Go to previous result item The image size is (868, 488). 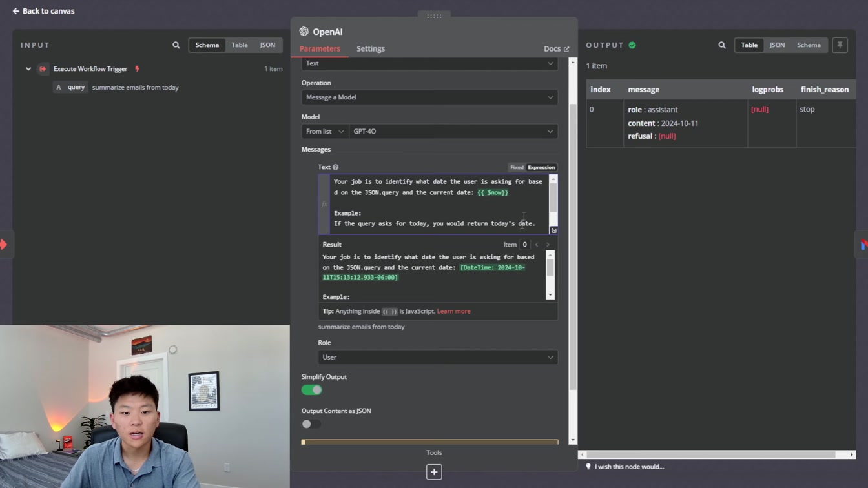pyautogui.click(x=537, y=245)
